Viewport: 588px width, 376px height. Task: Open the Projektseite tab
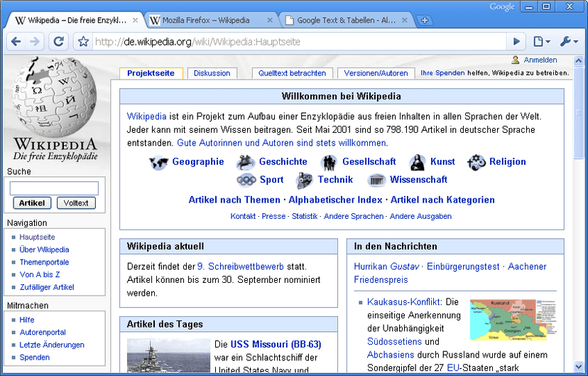coord(151,73)
